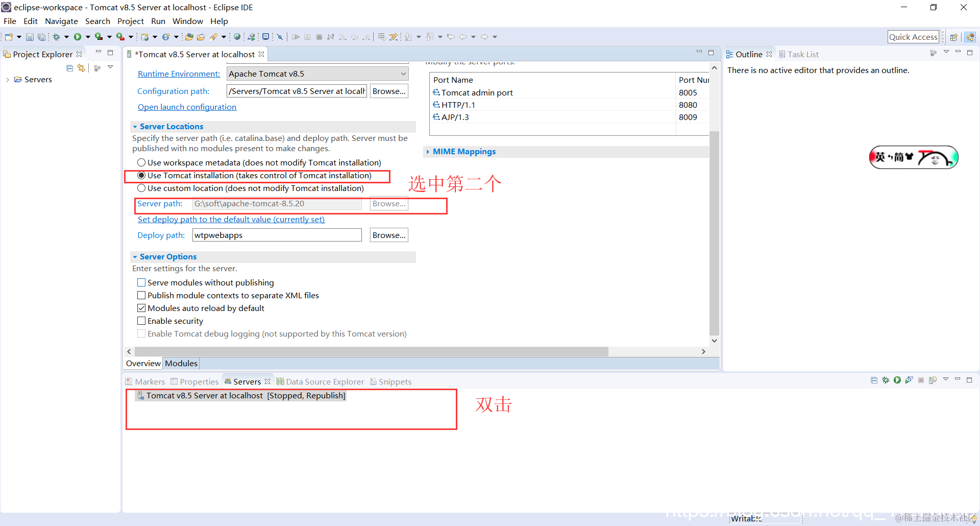Click the Open Type folder icon in toolbar

[x=189, y=37]
